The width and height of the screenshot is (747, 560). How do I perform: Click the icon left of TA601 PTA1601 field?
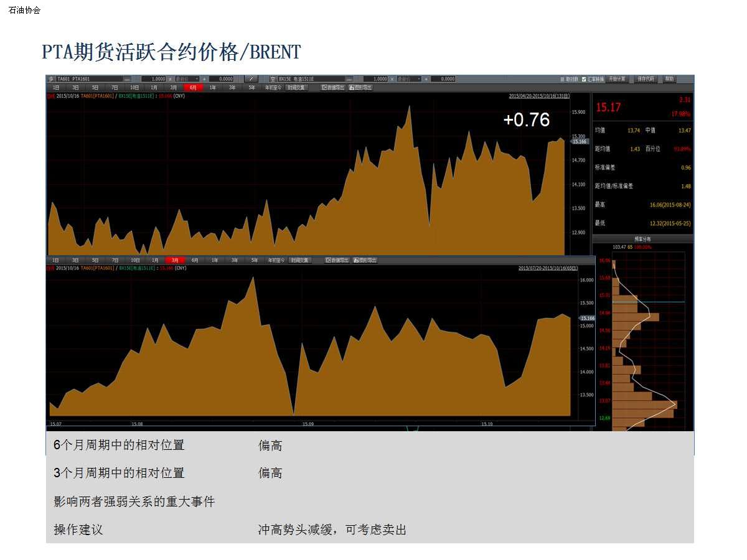pos(51,79)
